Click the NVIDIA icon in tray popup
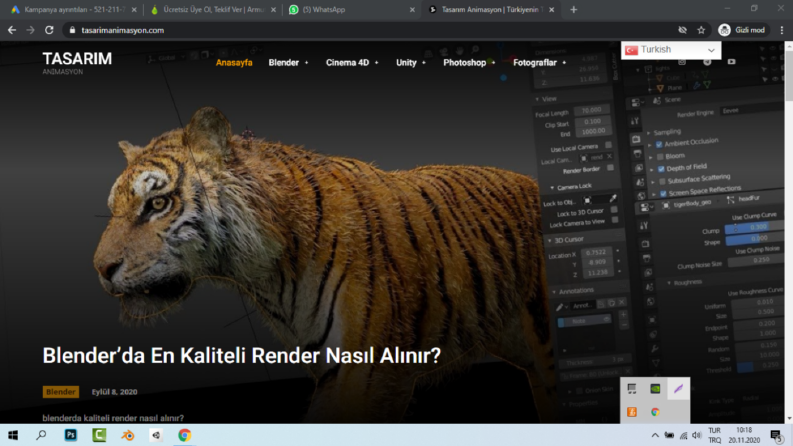The width and height of the screenshot is (793, 446). tap(655, 389)
